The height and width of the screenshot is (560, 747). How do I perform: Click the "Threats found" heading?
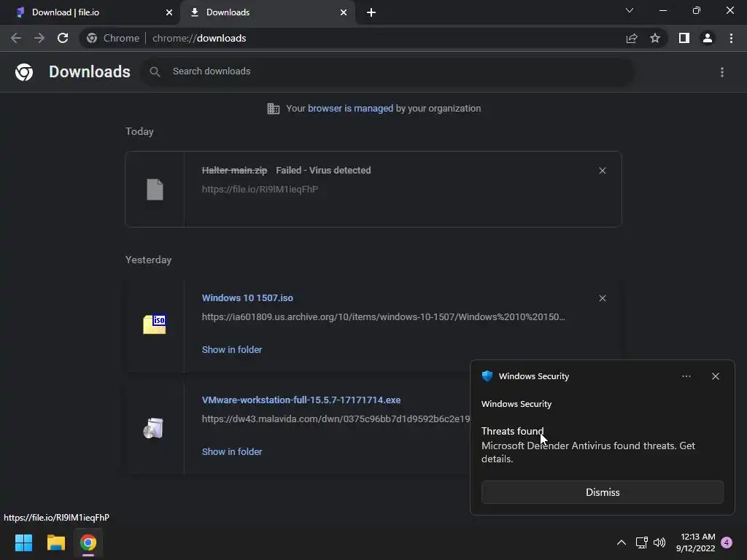pyautogui.click(x=512, y=431)
